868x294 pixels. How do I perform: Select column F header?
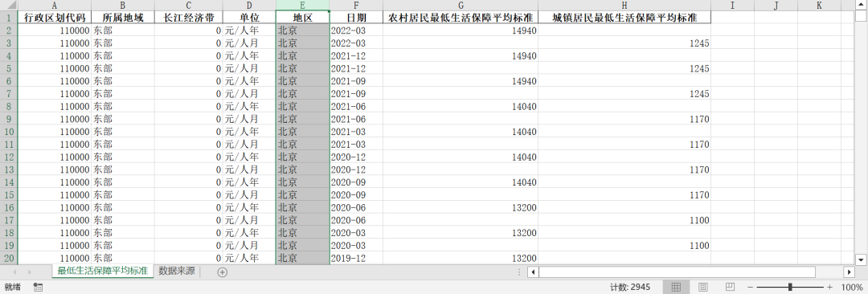[x=356, y=5]
